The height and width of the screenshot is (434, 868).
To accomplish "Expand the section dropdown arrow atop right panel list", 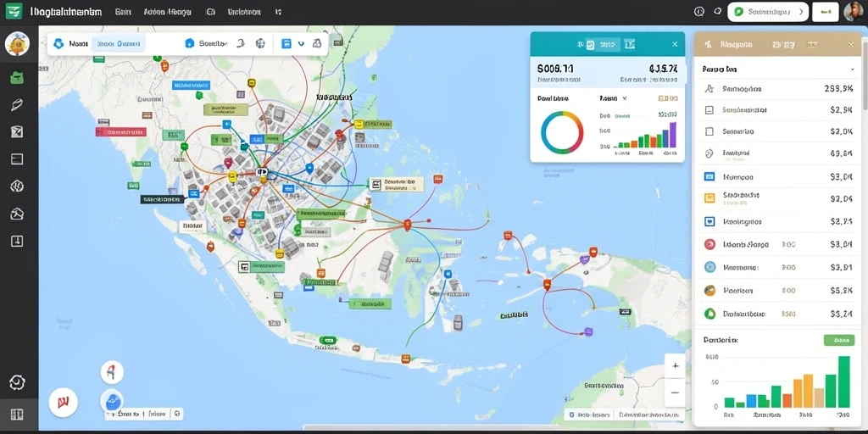I will pyautogui.click(x=853, y=70).
